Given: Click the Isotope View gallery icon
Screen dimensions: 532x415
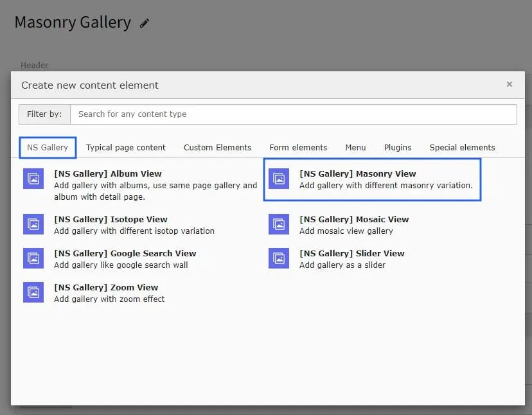Looking at the screenshot, I should (x=33, y=224).
